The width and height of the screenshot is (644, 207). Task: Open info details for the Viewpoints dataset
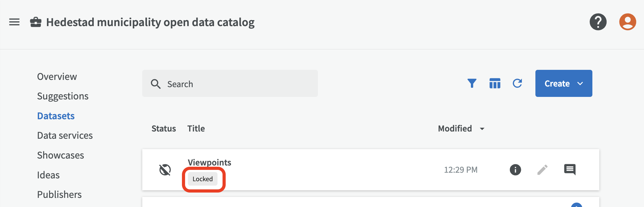point(515,170)
